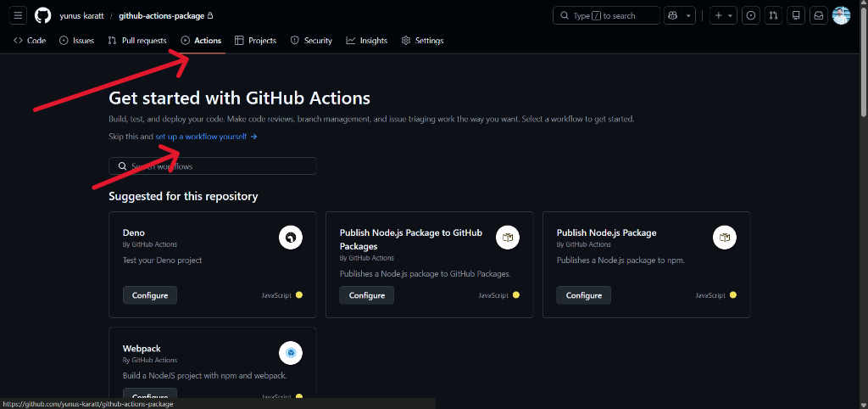Click the 'Type / to search' box
The width and height of the screenshot is (868, 409).
pos(606,15)
